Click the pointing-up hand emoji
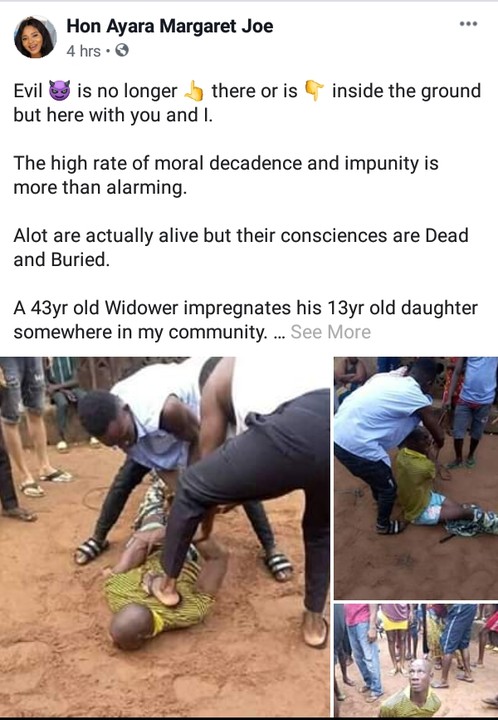 click(194, 90)
